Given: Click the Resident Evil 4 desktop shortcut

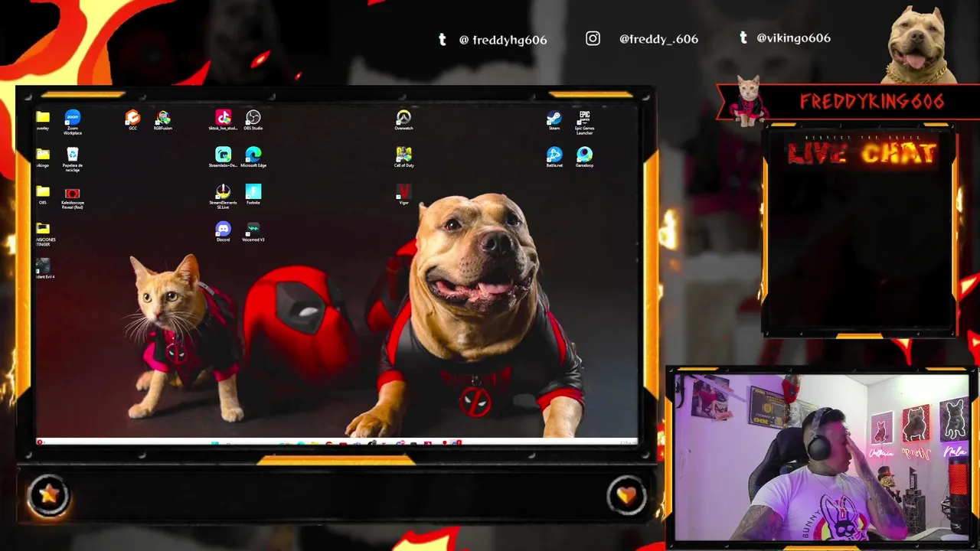Looking at the screenshot, I should click(x=44, y=269).
